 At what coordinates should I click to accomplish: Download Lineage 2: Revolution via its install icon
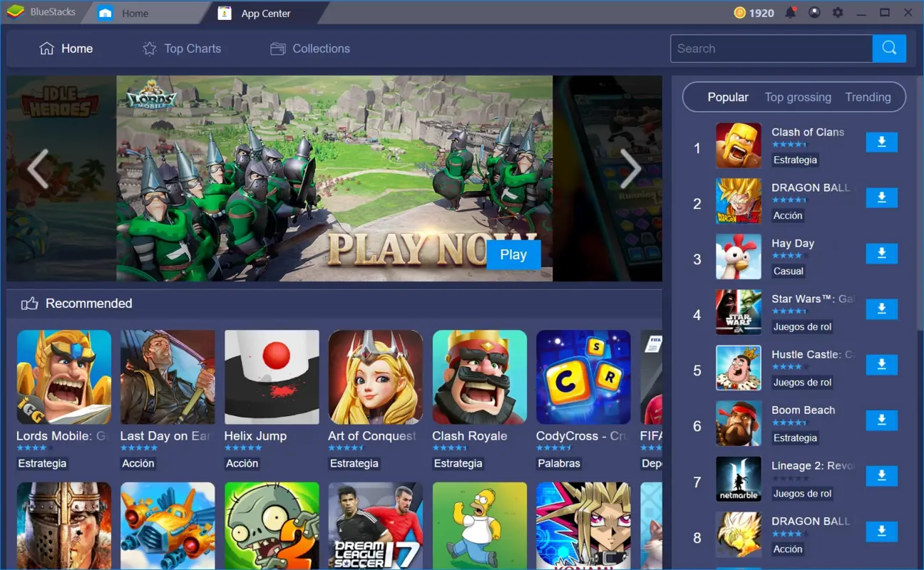click(x=881, y=475)
